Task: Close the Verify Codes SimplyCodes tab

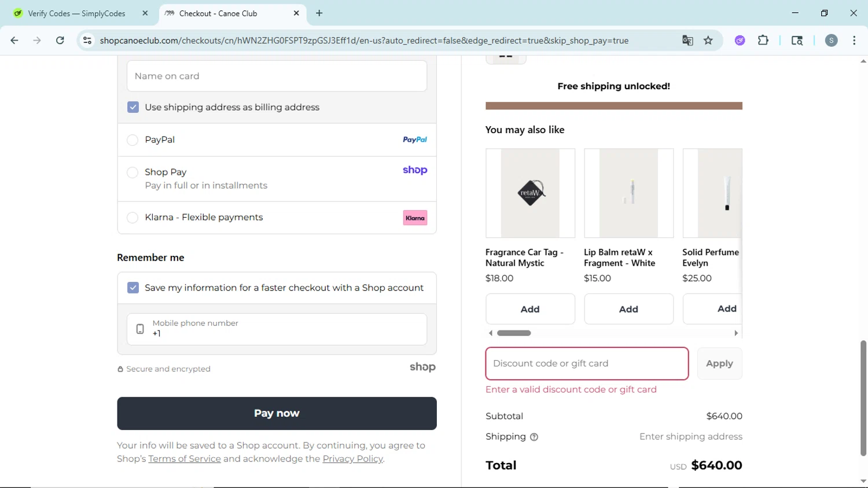Action: point(145,13)
